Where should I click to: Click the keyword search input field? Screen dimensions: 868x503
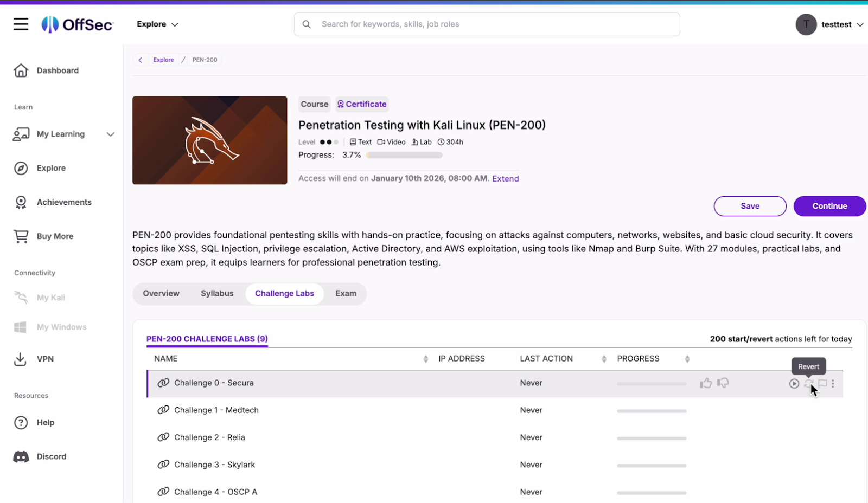(x=487, y=24)
